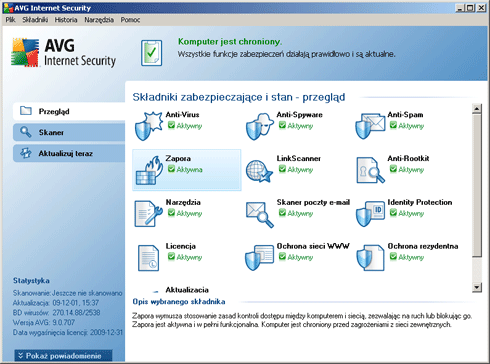Open the Anti-Virus component icon

tap(148, 126)
